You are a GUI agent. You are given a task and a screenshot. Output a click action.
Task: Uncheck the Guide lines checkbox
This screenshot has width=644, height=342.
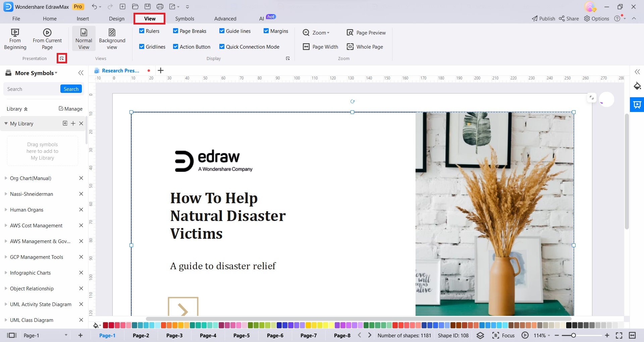click(x=222, y=31)
